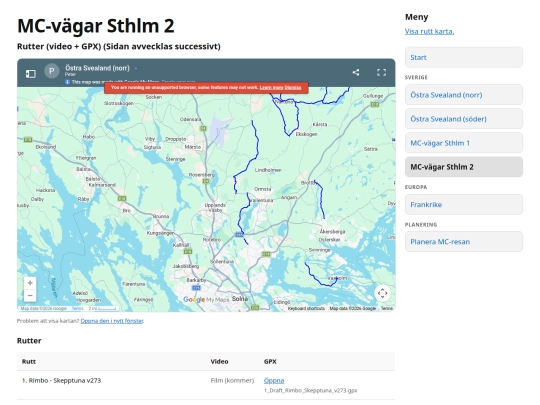Click the 'MC-vägar Sthlm 2' page heading
The image size is (540, 405).
coord(96,26)
